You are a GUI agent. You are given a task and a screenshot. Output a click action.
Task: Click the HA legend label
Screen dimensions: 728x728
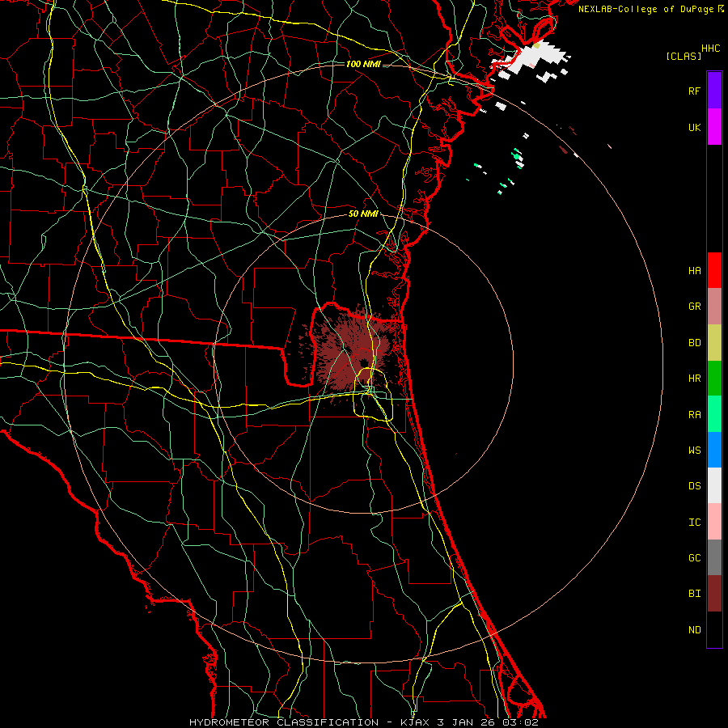point(694,271)
